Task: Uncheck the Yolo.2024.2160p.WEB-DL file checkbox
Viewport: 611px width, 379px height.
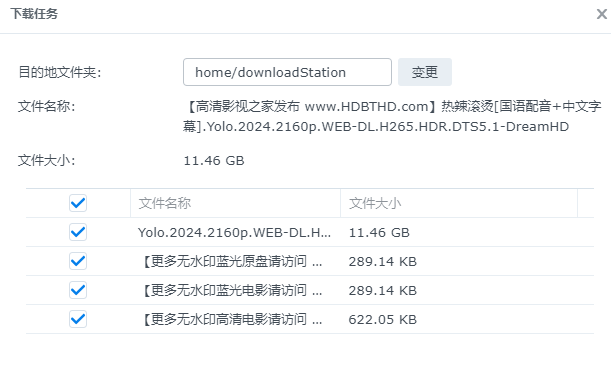Action: (x=78, y=232)
